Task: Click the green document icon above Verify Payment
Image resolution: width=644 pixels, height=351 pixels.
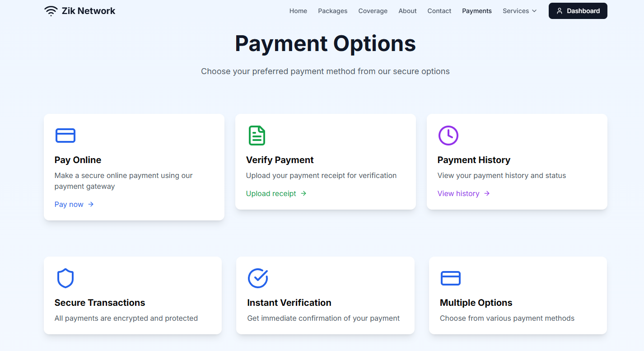Action: point(257,135)
